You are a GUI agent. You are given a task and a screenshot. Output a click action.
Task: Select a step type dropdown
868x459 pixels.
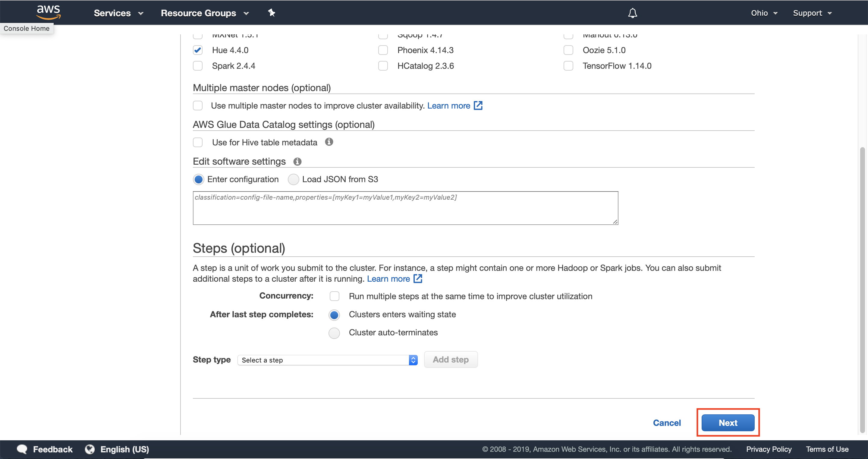coord(327,359)
